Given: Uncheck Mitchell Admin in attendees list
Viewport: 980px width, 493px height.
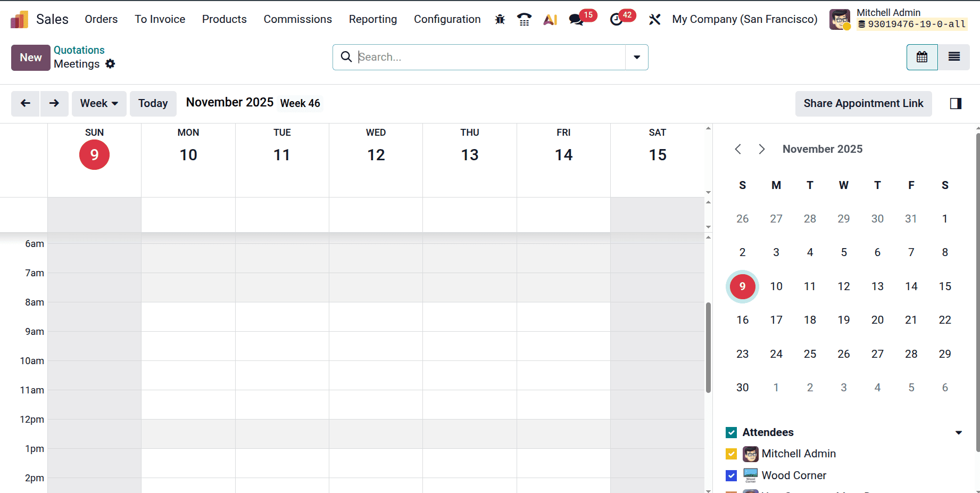Looking at the screenshot, I should [x=731, y=454].
